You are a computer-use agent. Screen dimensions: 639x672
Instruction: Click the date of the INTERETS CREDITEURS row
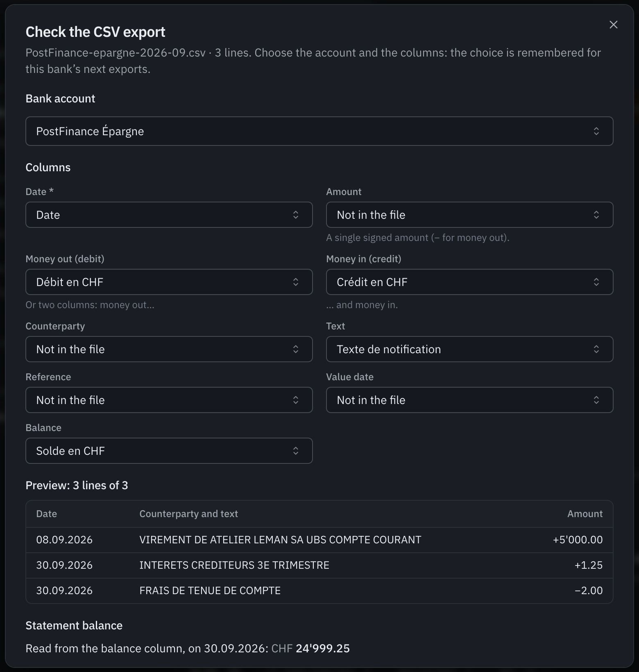64,565
